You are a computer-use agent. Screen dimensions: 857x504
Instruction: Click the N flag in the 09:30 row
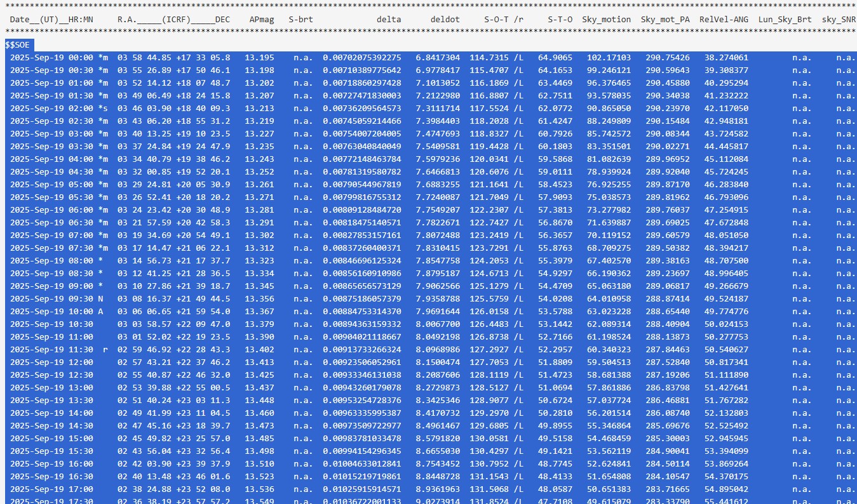pos(100,299)
